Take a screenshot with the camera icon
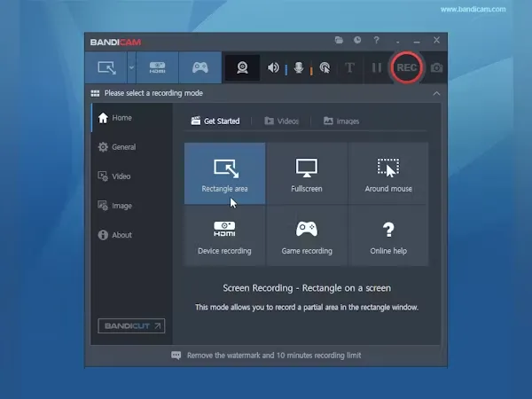532x399 pixels. [x=436, y=68]
